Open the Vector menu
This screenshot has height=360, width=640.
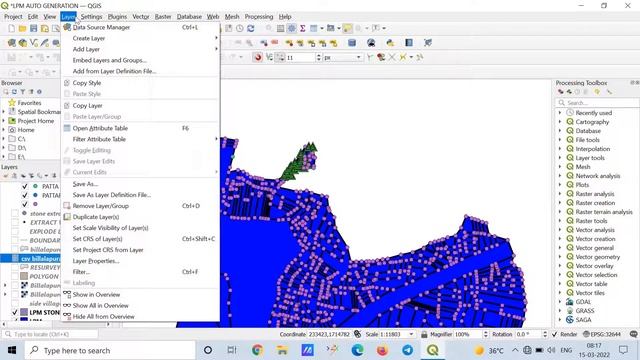click(140, 17)
